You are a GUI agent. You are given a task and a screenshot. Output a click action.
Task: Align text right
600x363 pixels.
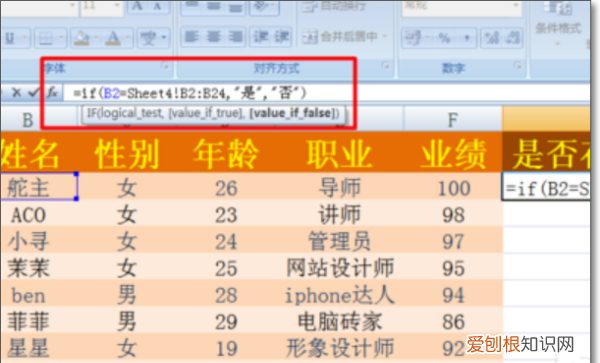pos(235,37)
